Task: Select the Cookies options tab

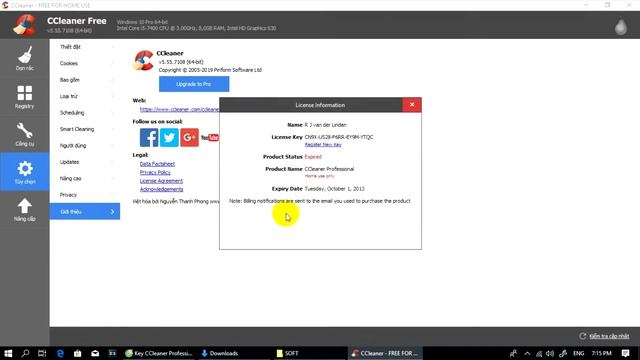Action: [85, 63]
